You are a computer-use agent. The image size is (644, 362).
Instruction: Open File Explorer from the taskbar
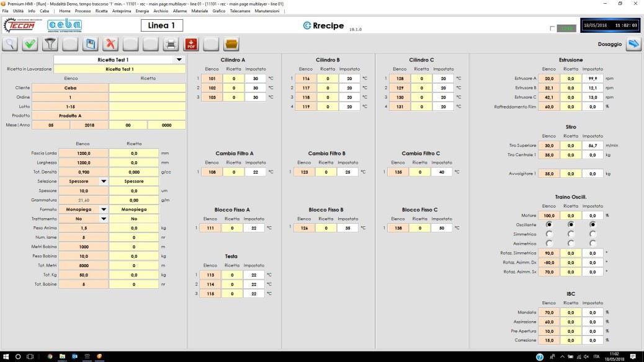[x=62, y=356]
